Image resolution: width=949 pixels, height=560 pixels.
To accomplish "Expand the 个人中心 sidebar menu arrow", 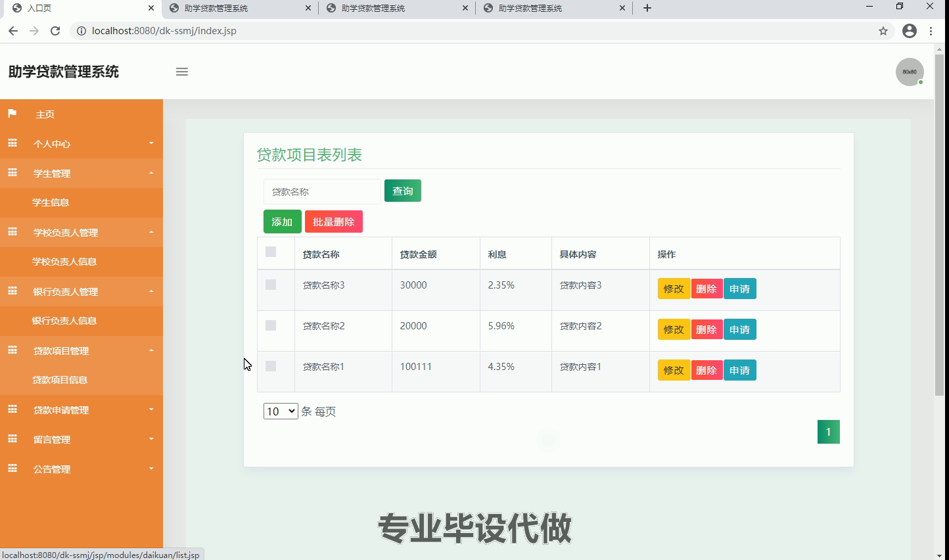I will point(151,143).
